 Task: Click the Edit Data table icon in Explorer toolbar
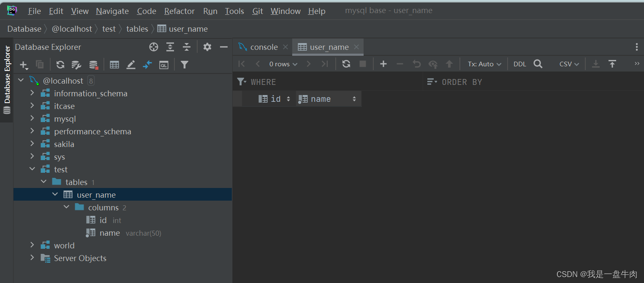[x=114, y=65]
